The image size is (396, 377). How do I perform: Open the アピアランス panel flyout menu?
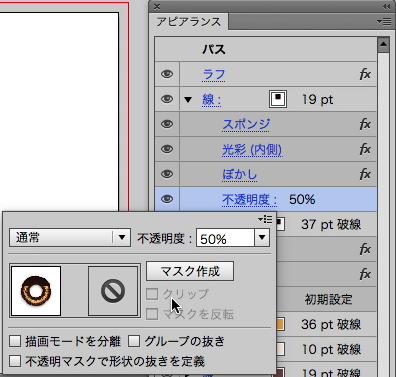(384, 22)
